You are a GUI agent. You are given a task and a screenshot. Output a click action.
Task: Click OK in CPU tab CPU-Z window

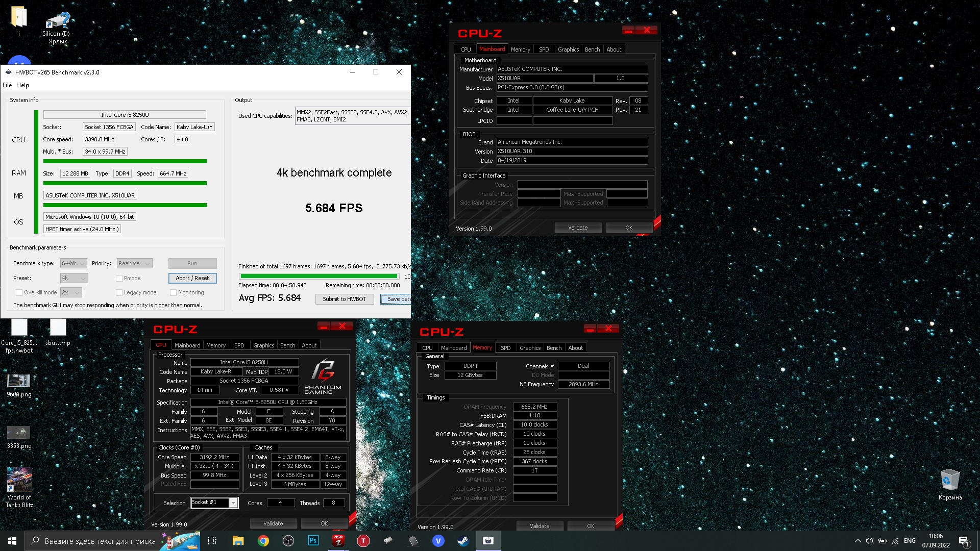(x=324, y=523)
